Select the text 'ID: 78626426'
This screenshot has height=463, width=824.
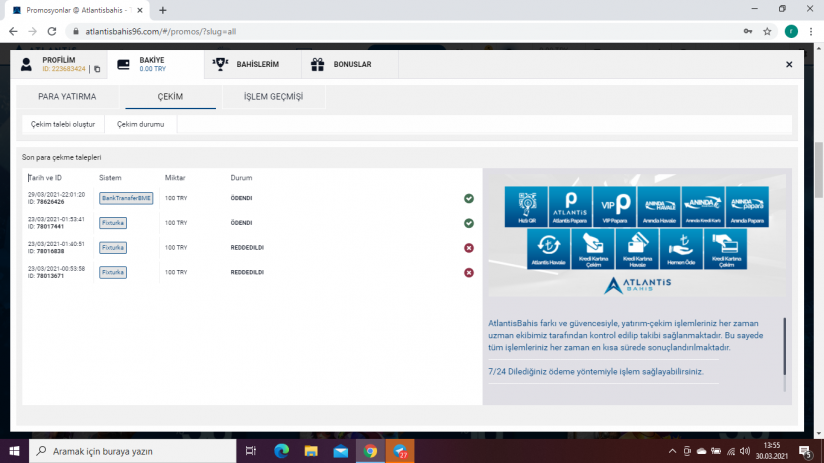point(46,202)
